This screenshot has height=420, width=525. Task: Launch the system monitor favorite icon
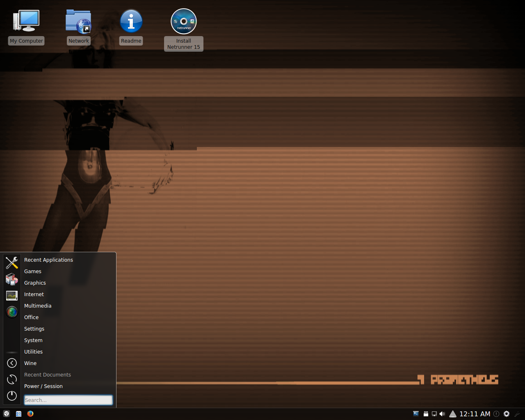pos(12,295)
